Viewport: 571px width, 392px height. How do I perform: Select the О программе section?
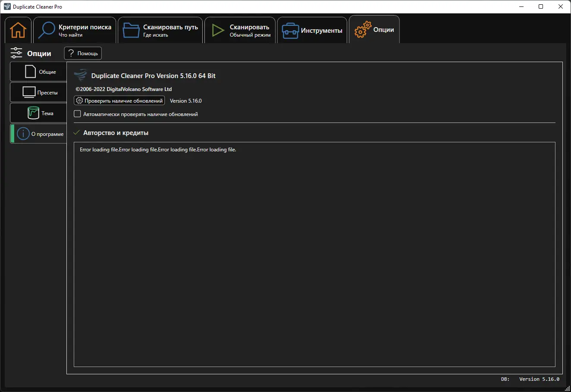coord(38,134)
